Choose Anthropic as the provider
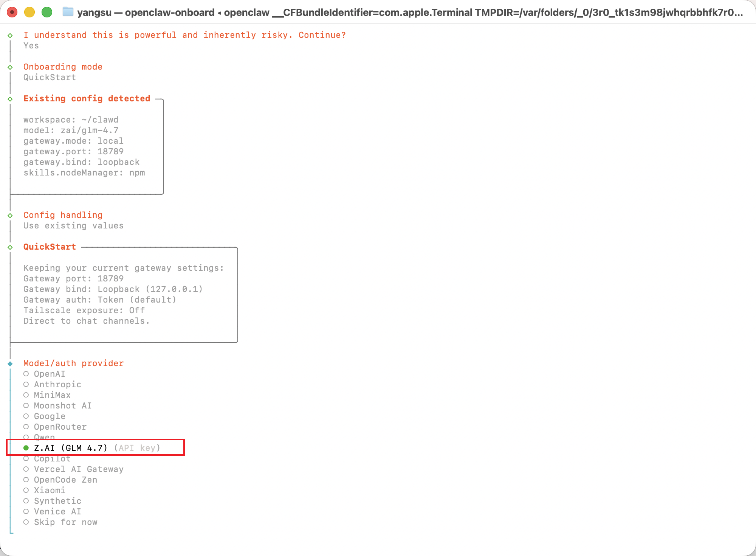Screen dimensions: 756x556 pos(57,385)
